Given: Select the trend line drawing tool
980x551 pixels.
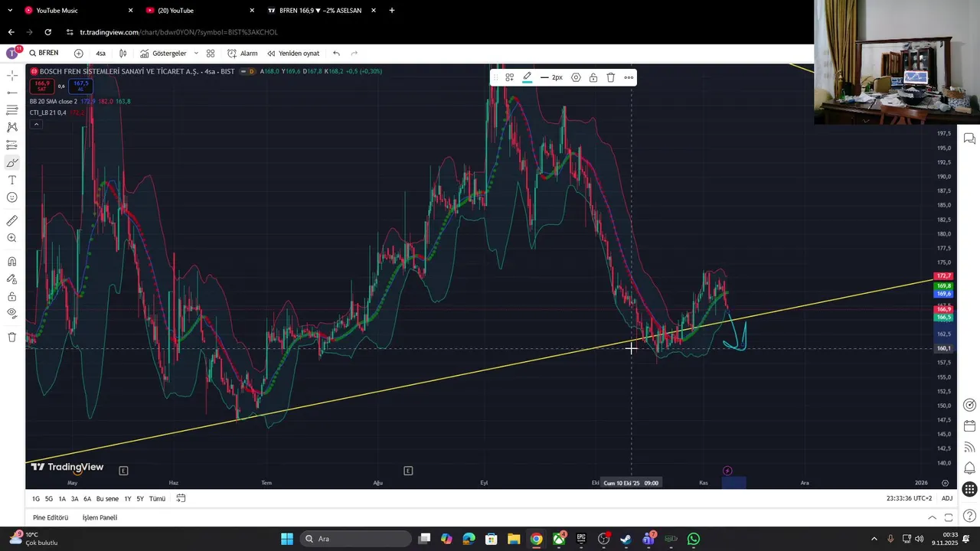Looking at the screenshot, I should coord(12,93).
